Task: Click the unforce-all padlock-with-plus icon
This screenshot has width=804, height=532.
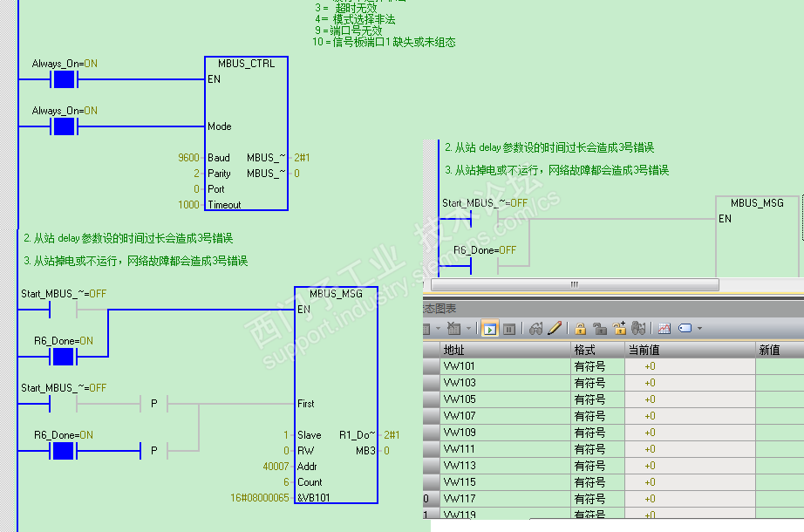Action: coord(619,328)
